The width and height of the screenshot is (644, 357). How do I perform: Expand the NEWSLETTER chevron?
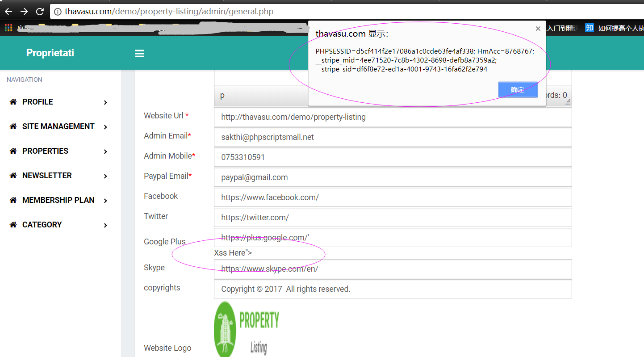tap(105, 176)
